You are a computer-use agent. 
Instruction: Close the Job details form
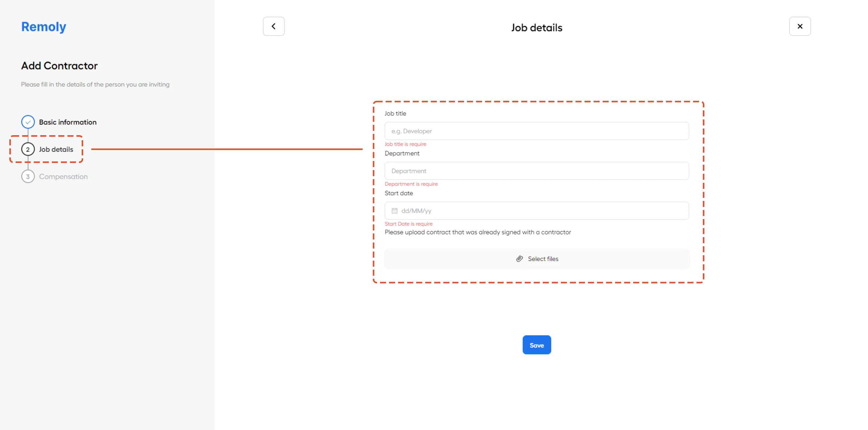click(x=800, y=26)
